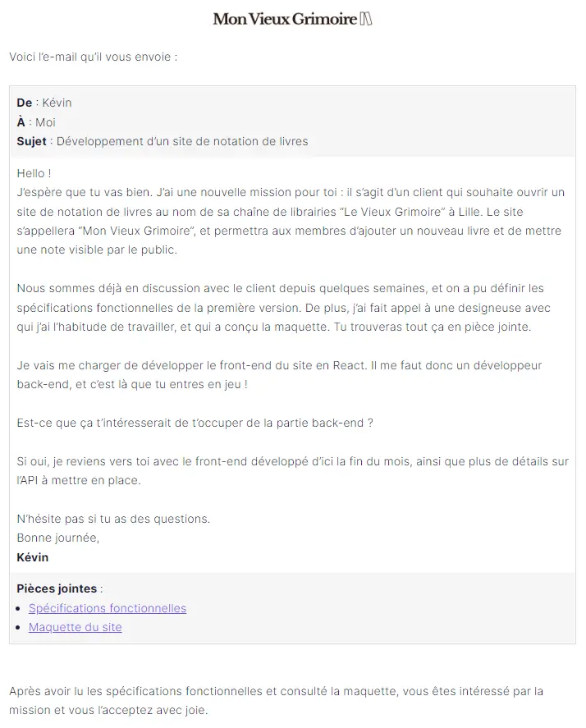Open the Maquette du site link
586x728 pixels.
[76, 627]
